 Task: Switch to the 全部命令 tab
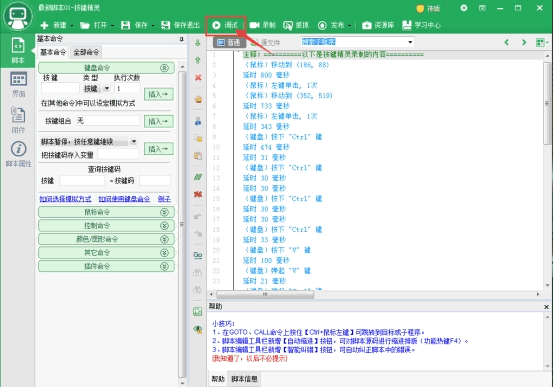tap(86, 52)
